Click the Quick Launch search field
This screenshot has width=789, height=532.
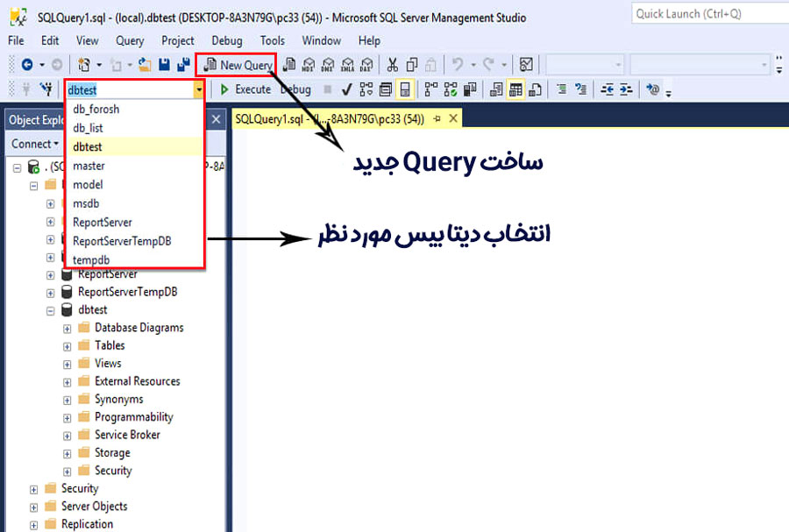click(709, 13)
